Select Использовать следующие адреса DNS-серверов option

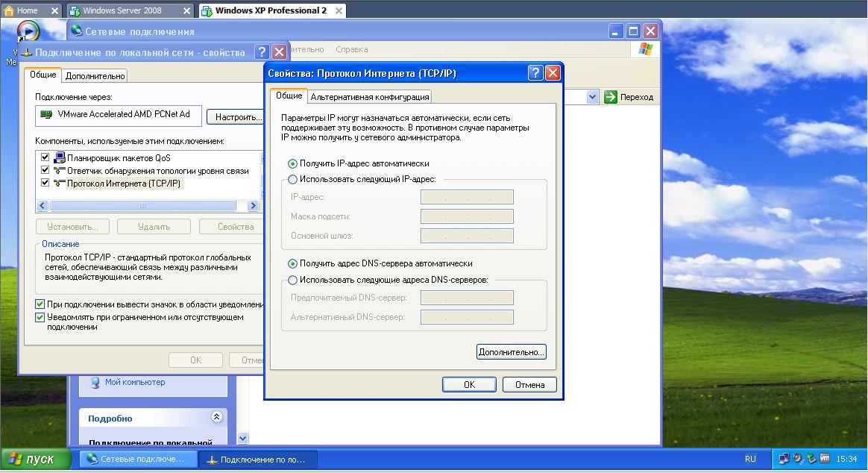(x=292, y=280)
